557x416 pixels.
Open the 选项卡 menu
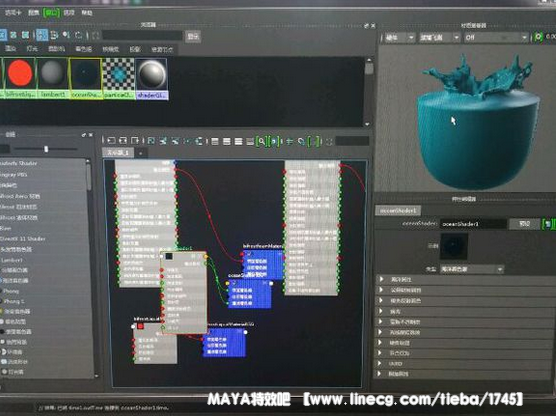[13, 13]
